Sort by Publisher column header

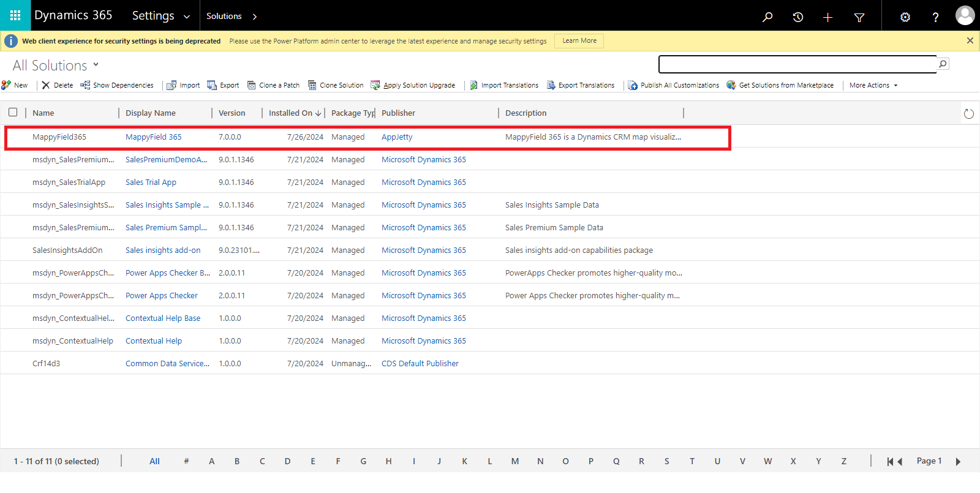point(398,113)
